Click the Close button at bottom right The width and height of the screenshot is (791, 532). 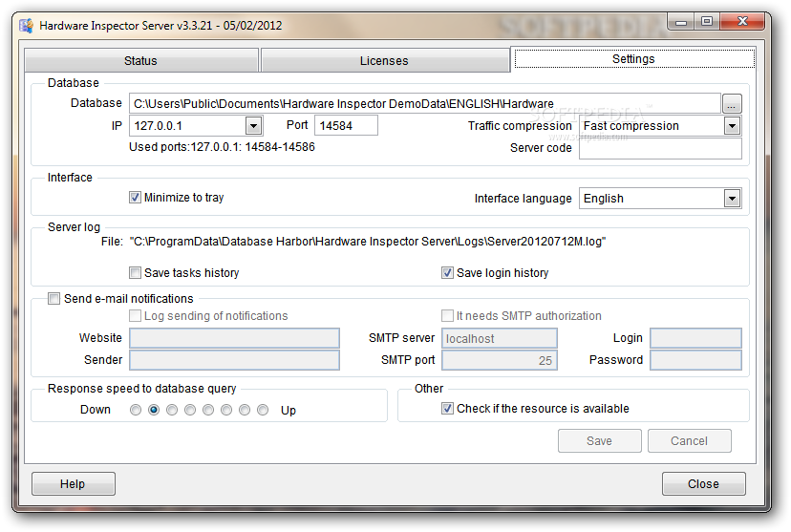pos(704,483)
